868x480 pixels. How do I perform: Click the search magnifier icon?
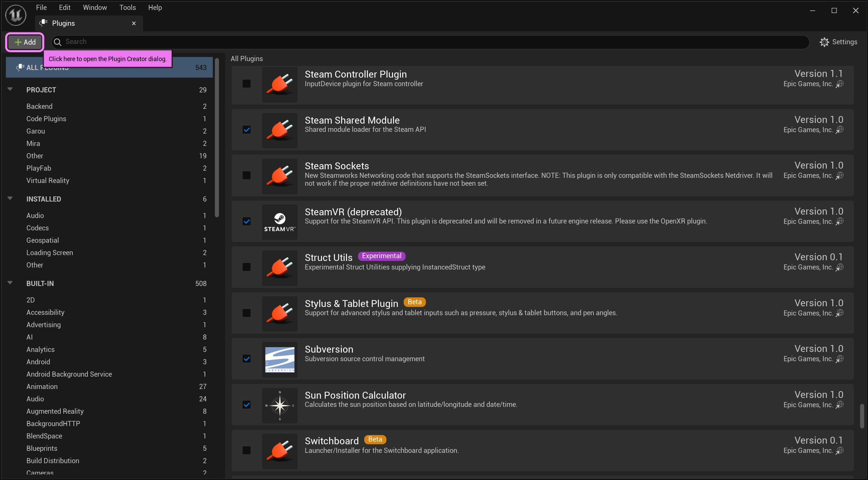58,42
